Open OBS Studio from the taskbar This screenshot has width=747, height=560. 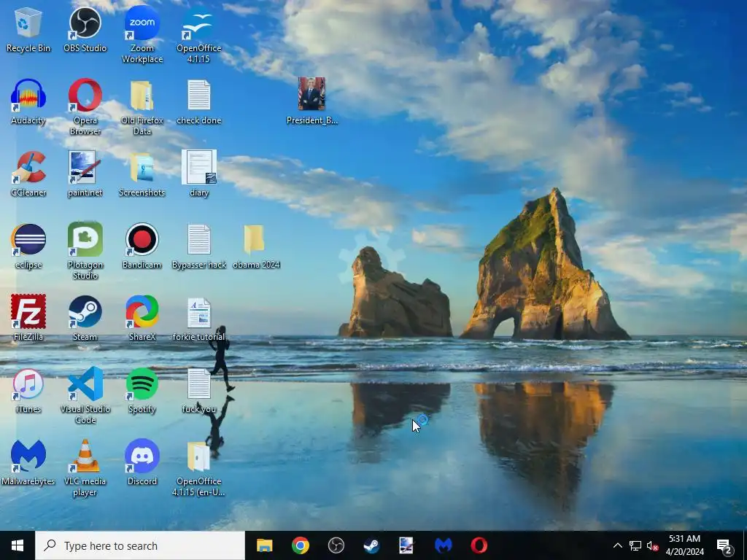click(336, 545)
